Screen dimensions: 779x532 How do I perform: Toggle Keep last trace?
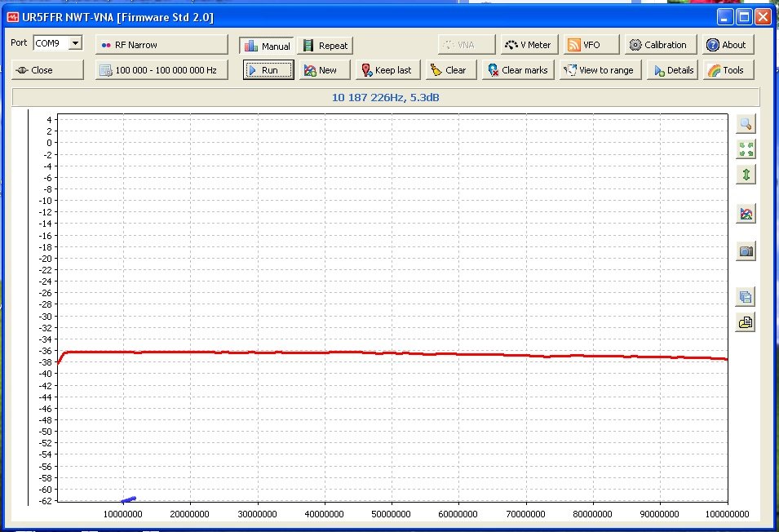(x=387, y=70)
